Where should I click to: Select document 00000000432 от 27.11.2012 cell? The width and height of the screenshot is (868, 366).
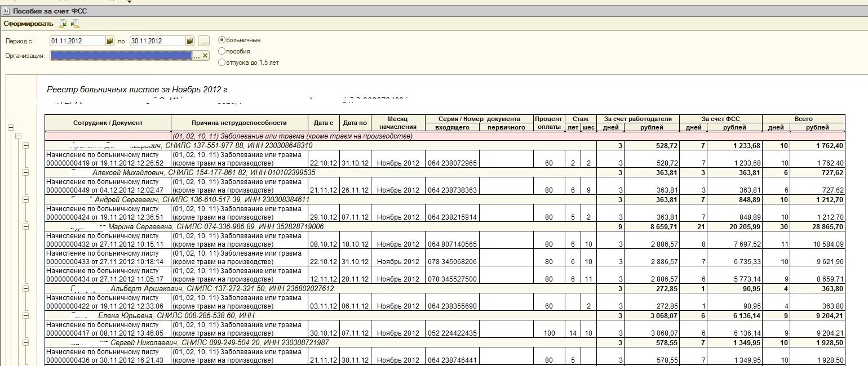coord(108,240)
